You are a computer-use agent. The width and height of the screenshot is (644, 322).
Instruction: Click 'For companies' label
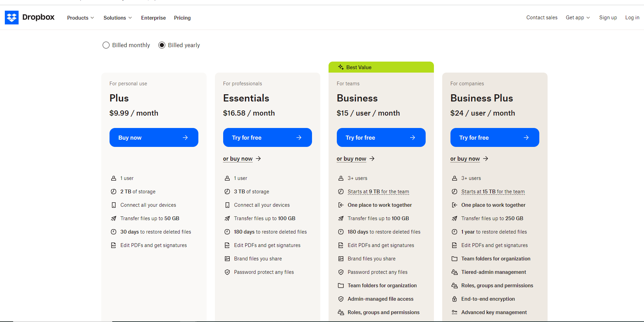[467, 84]
